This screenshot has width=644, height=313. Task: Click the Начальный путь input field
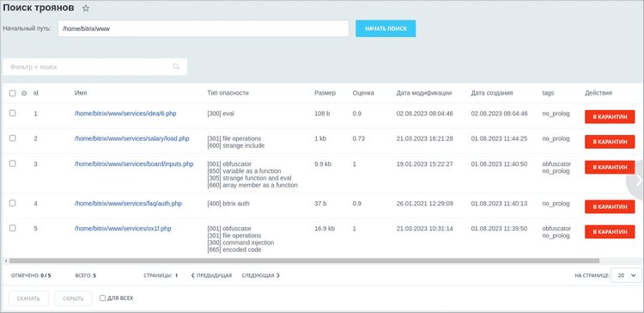click(204, 28)
